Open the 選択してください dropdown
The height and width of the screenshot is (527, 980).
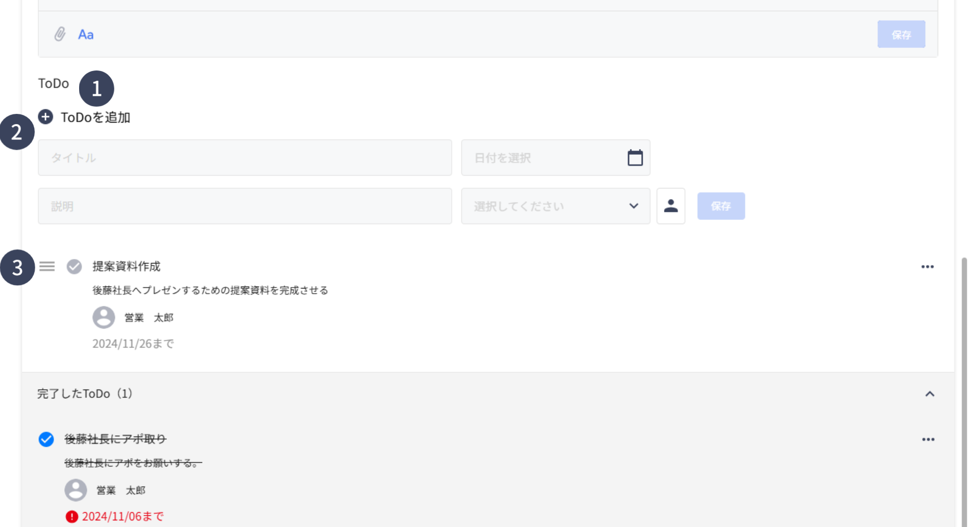point(555,206)
